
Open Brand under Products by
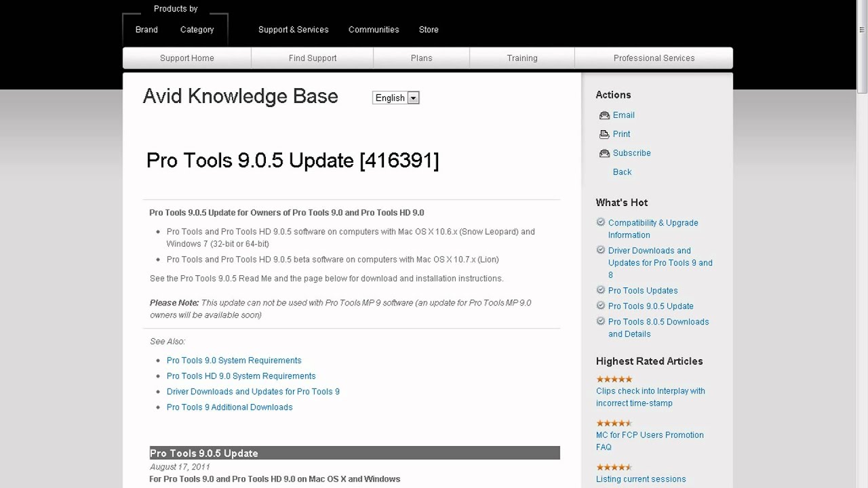146,30
